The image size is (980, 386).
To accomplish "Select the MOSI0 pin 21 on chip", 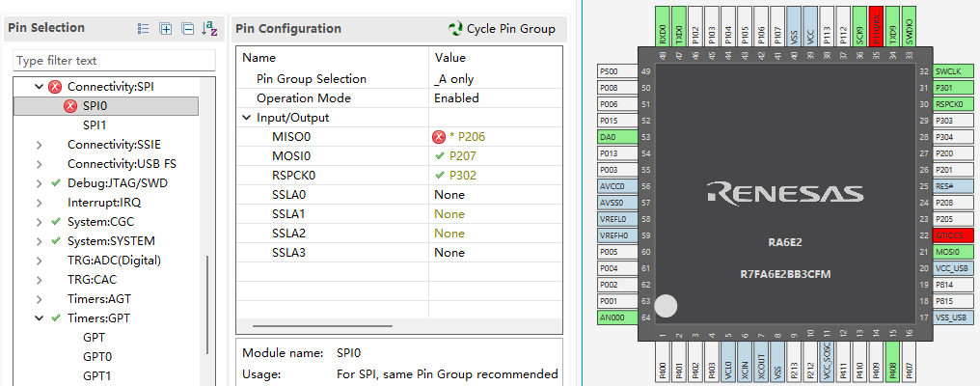I will pos(954,252).
